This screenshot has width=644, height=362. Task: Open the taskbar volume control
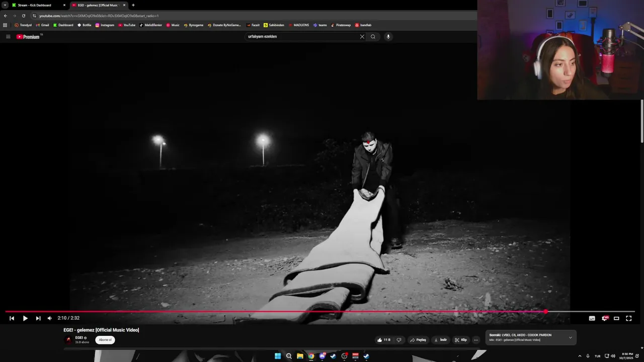[x=613, y=356]
